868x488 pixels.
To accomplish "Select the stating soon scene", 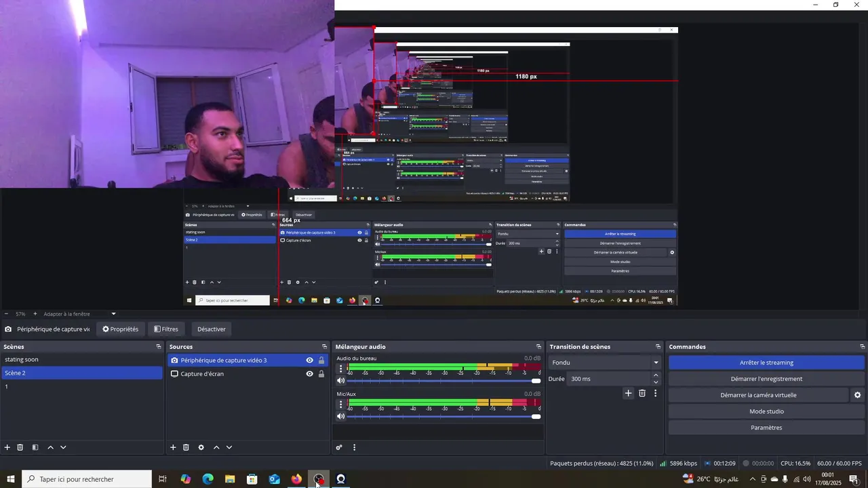I will 81,360.
